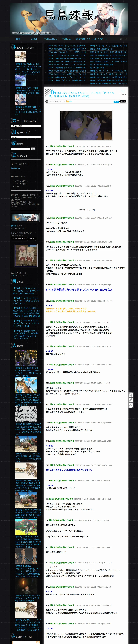
Task: Click reply anchor >>129 in post 142
Action: [x=49, y=592]
